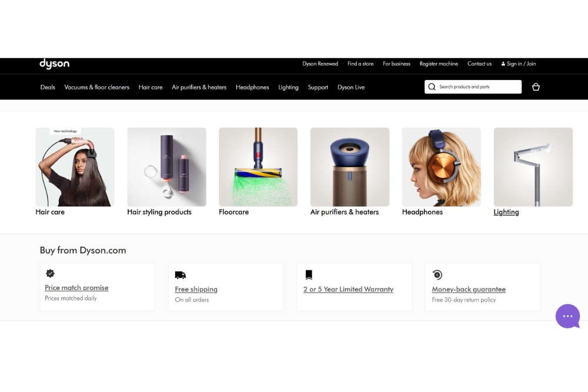Click the Free shipping truck icon
The width and height of the screenshot is (588, 392).
pos(181,275)
